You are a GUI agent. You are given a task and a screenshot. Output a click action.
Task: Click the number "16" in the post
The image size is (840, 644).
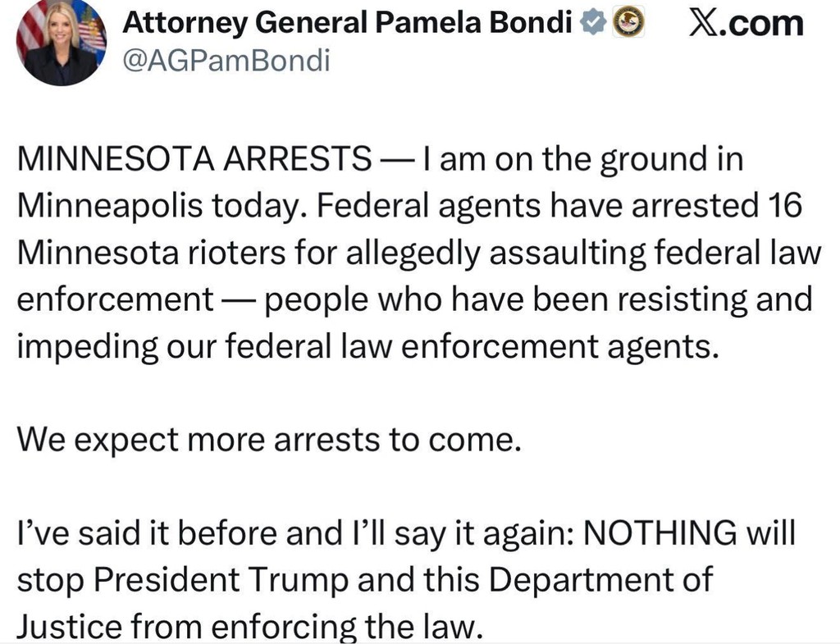786,206
